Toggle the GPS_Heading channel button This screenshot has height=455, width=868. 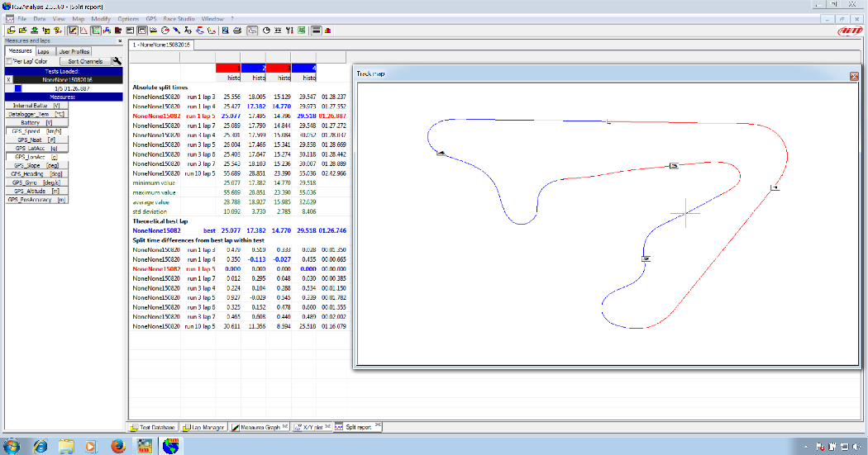coord(36,173)
